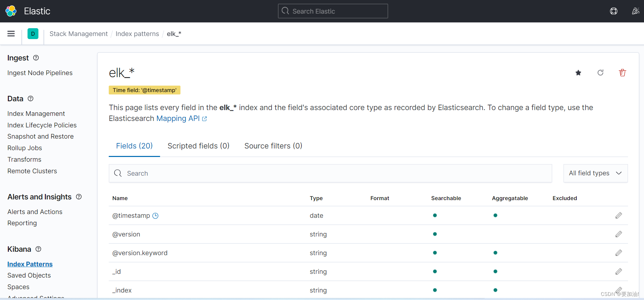644x300 pixels.
Task: Open Remote Clusters page
Action: pos(32,171)
